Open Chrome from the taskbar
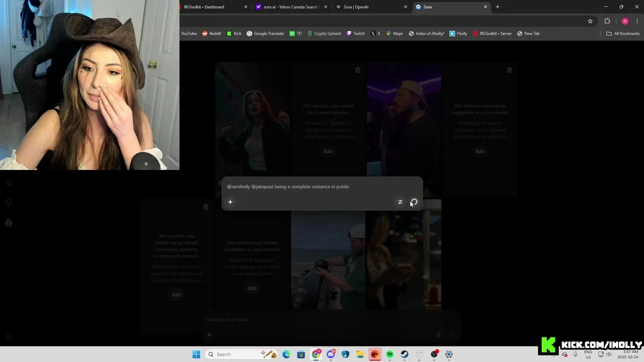Screen dimensions: 644x362 coord(316,354)
